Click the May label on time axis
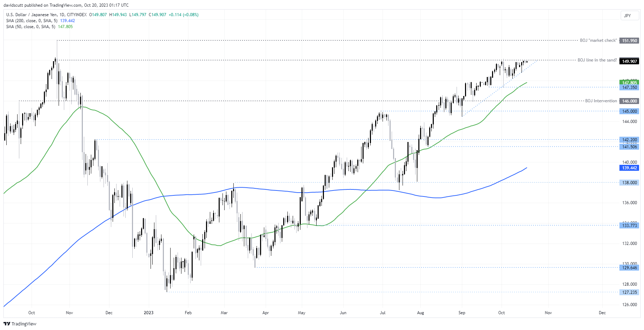 click(301, 313)
